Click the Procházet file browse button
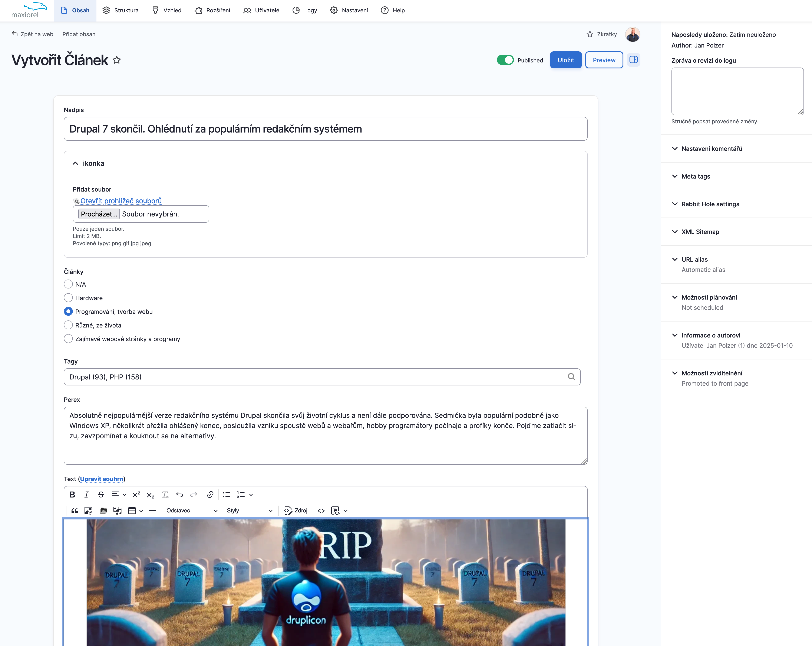 (99, 214)
